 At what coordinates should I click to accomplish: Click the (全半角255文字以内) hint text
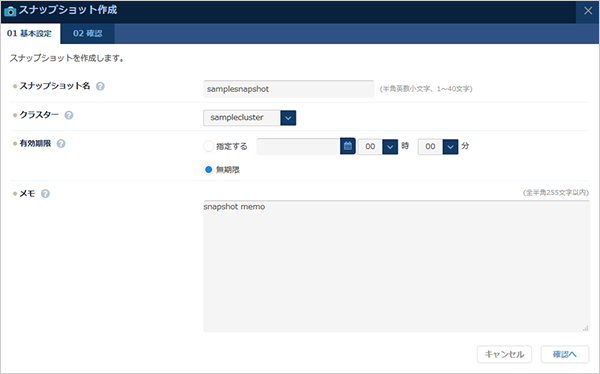pyautogui.click(x=556, y=193)
